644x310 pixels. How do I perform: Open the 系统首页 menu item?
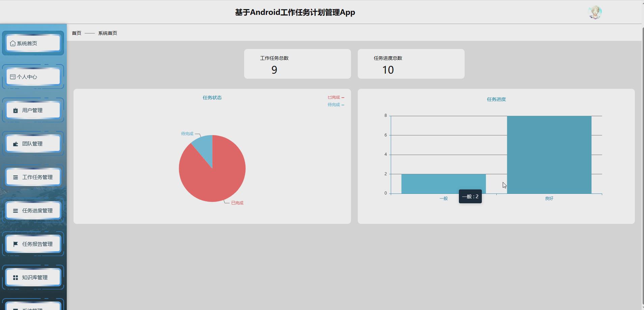pos(33,43)
